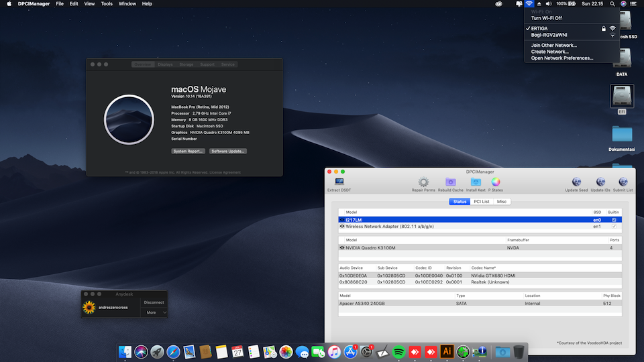644x362 pixels.
Task: Open Photos app from Dock
Action: (286, 352)
